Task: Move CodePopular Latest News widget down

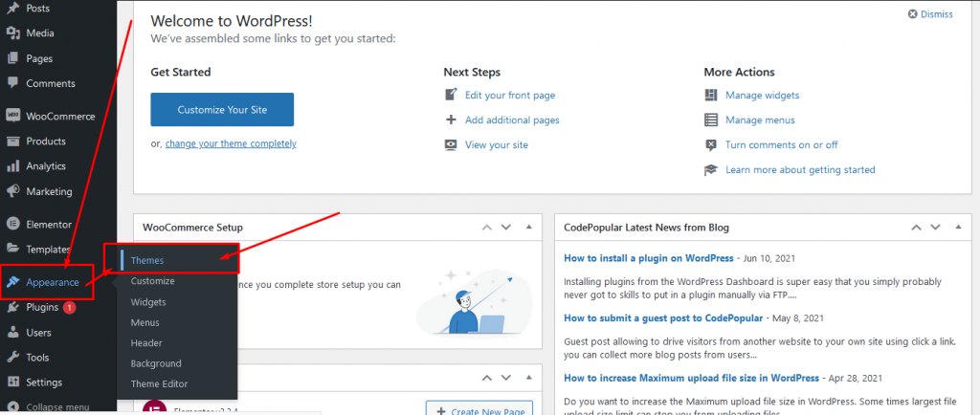Action: pos(936,228)
